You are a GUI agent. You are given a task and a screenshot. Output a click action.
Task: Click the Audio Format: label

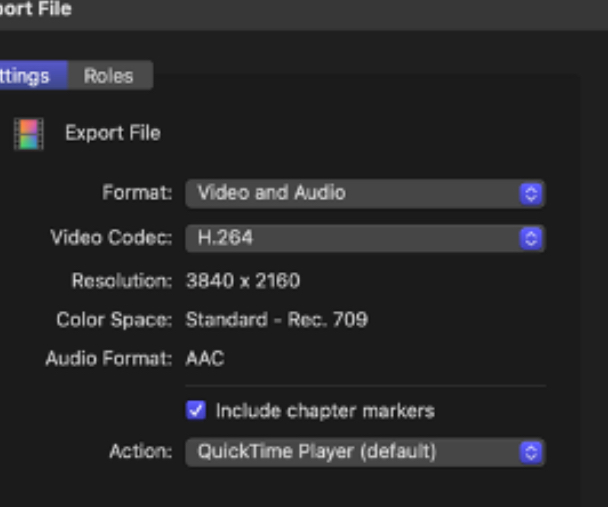point(109,359)
